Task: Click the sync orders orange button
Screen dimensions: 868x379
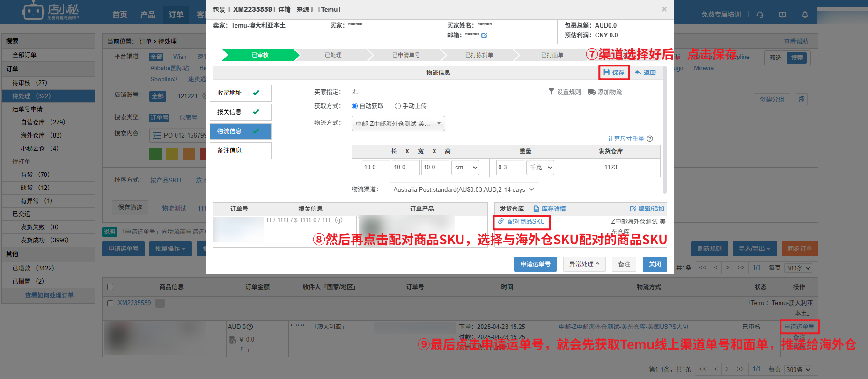Action: point(800,249)
